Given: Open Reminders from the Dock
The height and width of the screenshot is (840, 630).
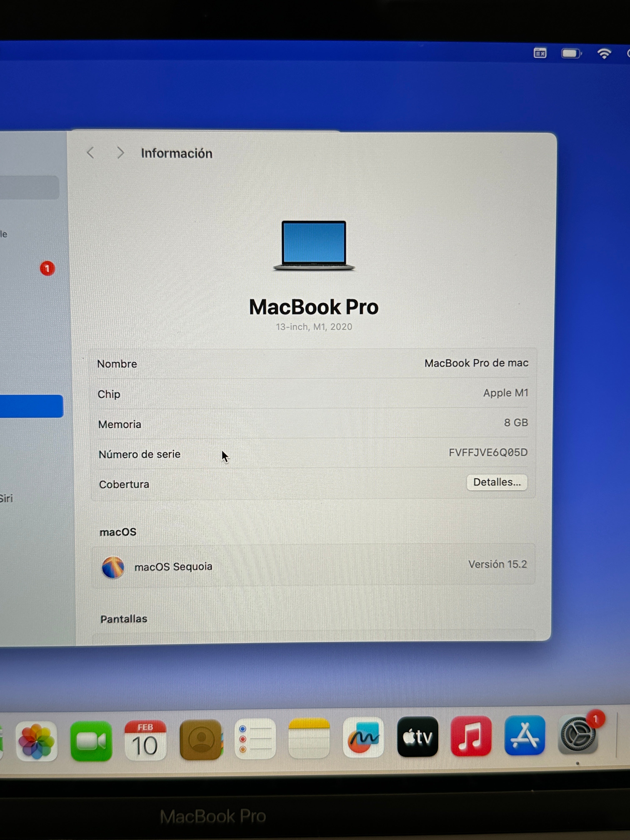Looking at the screenshot, I should point(255,739).
